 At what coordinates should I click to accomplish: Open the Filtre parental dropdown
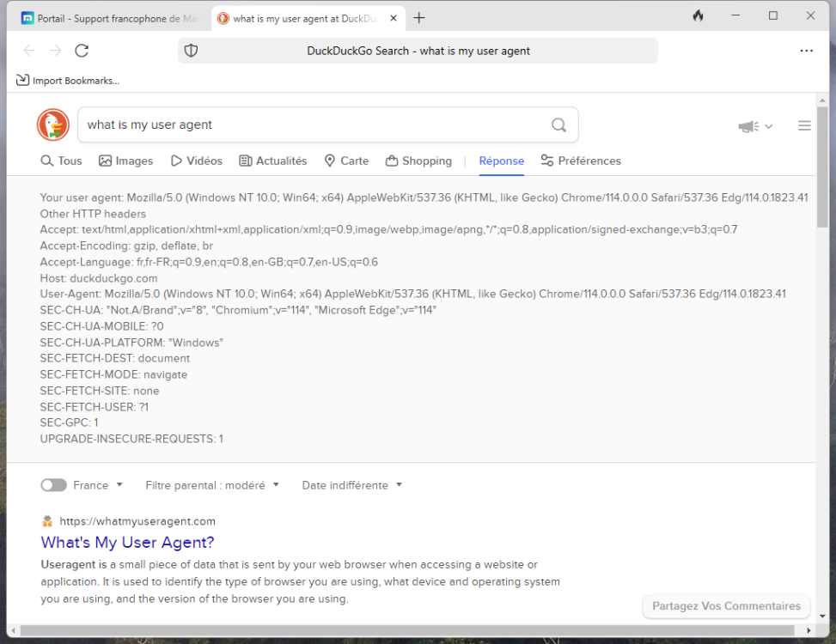pos(212,485)
